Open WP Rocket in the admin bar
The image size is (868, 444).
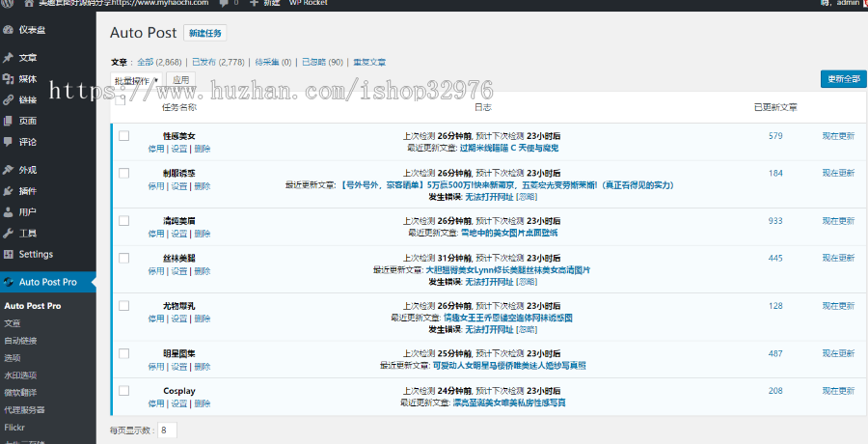309,3
